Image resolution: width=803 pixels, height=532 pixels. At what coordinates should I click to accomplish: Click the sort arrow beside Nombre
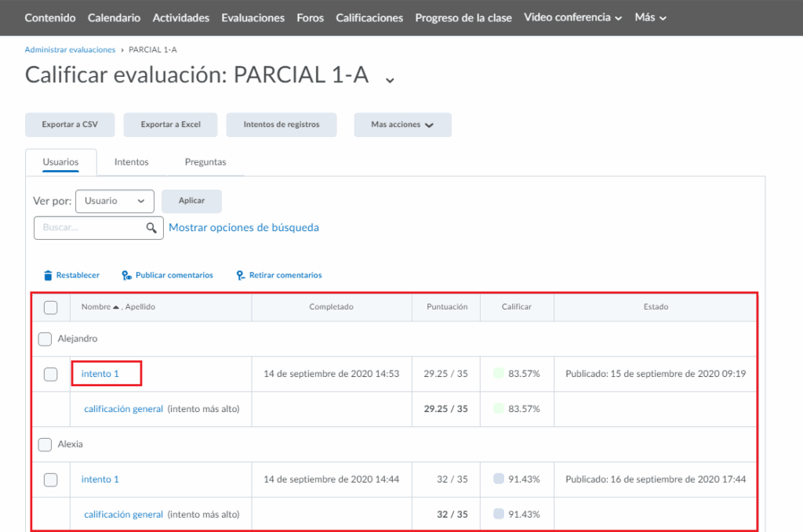pyautogui.click(x=117, y=307)
